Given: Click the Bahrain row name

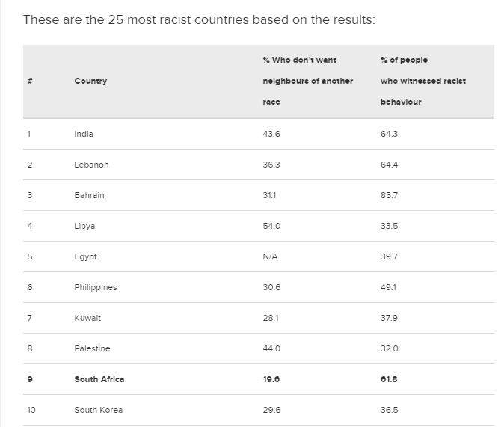Looking at the screenshot, I should (89, 195).
